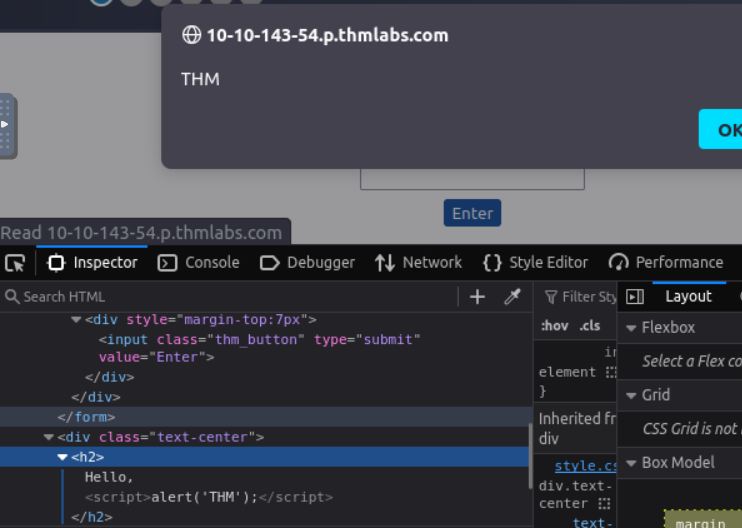742x528 pixels.
Task: Toggle the three-pane inspector sidebar icon
Action: coord(635,297)
